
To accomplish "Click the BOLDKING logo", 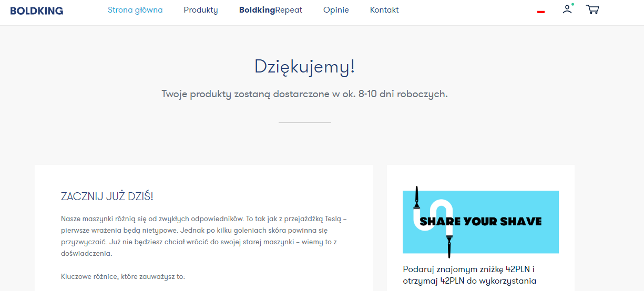I will (37, 11).
